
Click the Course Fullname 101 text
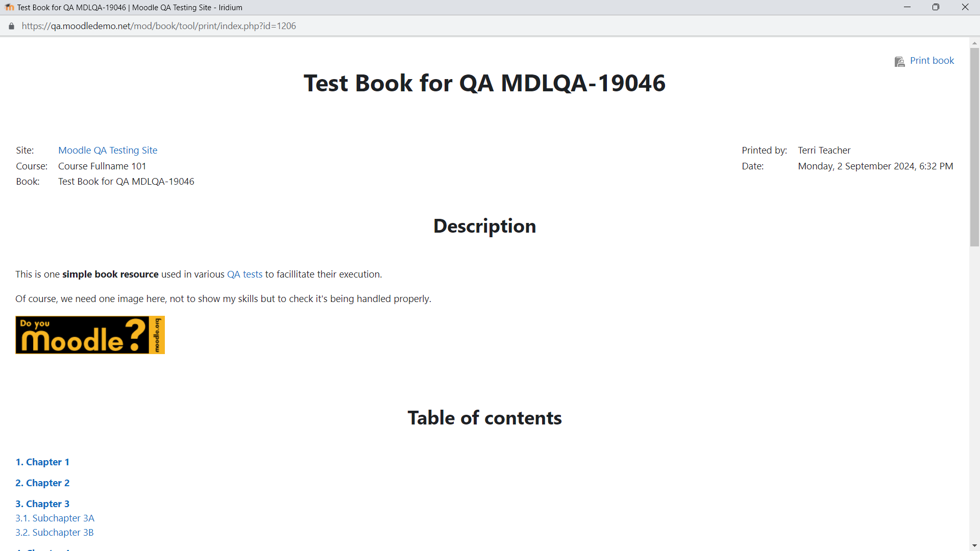[102, 166]
